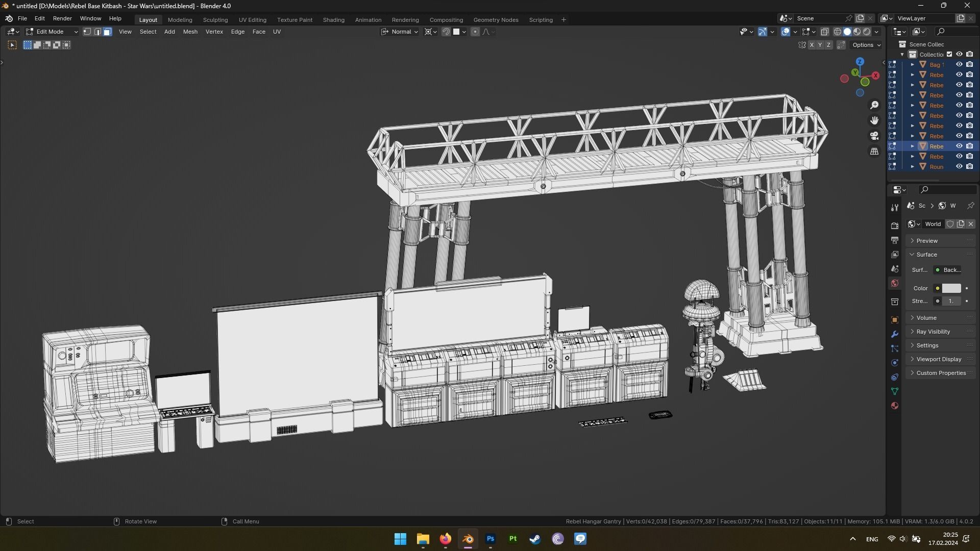The image size is (980, 551).
Task: Toggle snapping magnet icon
Action: tap(446, 32)
